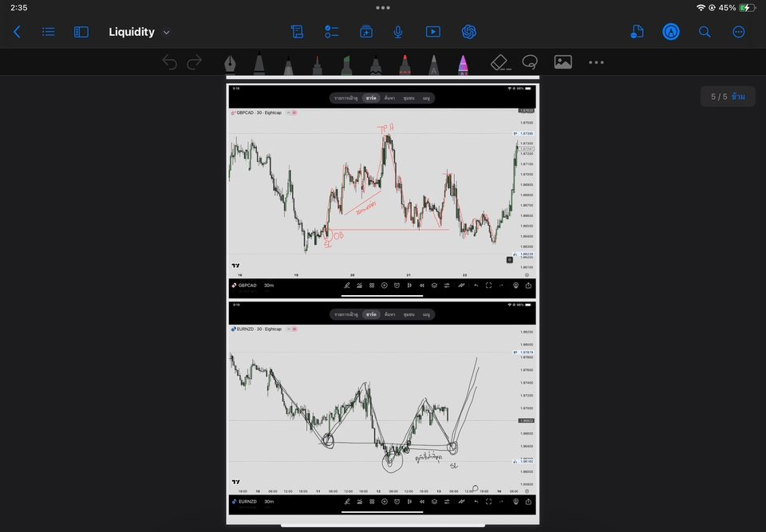The width and height of the screenshot is (766, 532).
Task: Expand more drawing tools ellipsis
Action: 596,62
